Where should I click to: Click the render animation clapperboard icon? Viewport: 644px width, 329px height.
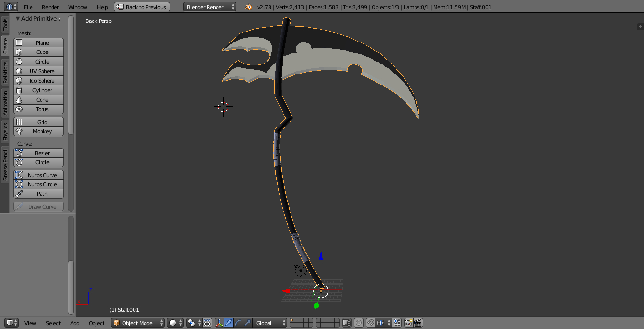pos(419,323)
